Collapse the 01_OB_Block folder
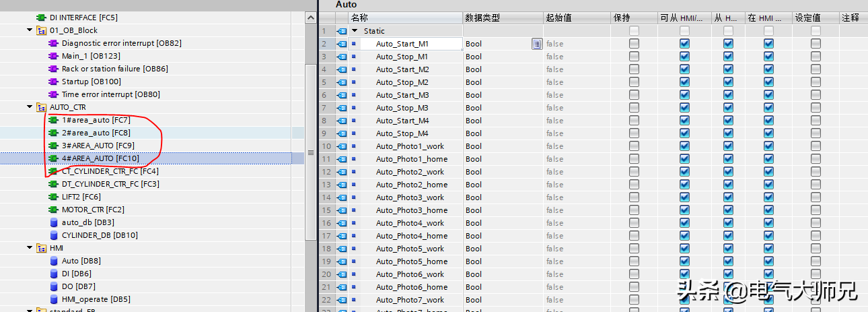868x312 pixels. pos(30,30)
